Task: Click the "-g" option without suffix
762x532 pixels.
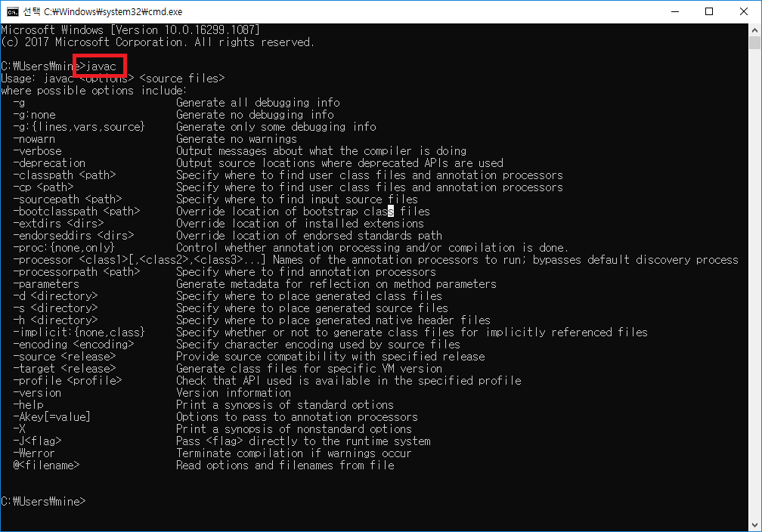Action: pos(19,103)
